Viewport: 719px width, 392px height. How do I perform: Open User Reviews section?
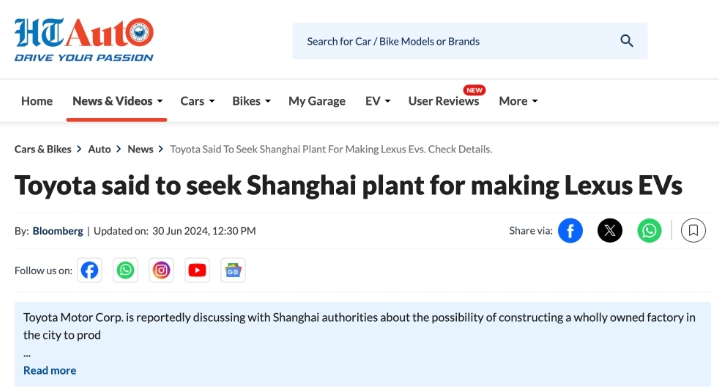(443, 101)
